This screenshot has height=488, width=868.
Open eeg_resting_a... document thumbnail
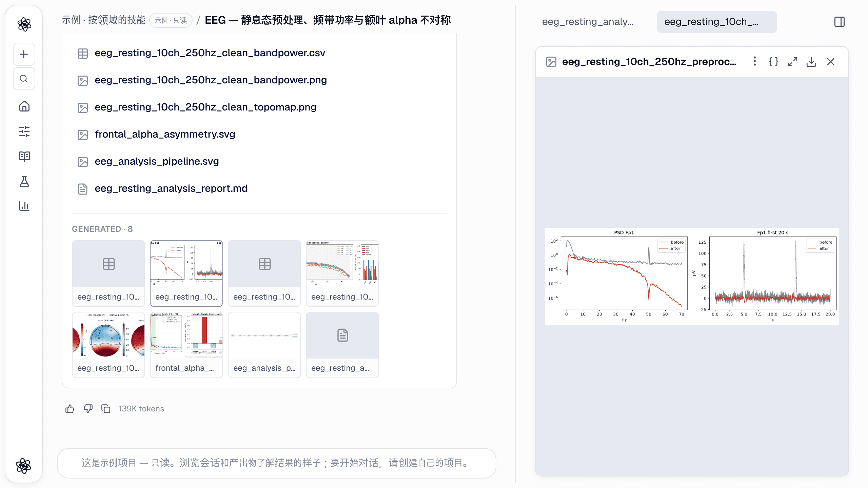[342, 345]
